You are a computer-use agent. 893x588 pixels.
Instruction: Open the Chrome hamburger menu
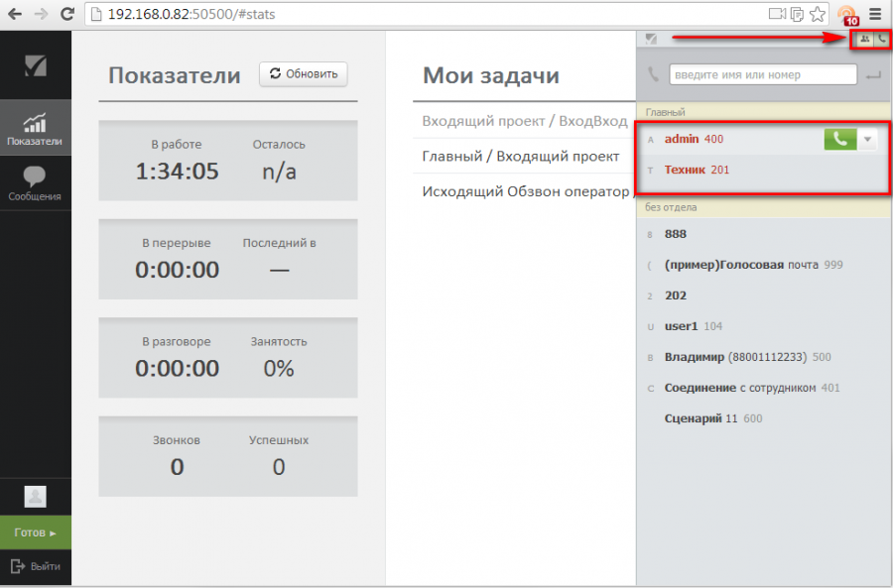click(875, 14)
